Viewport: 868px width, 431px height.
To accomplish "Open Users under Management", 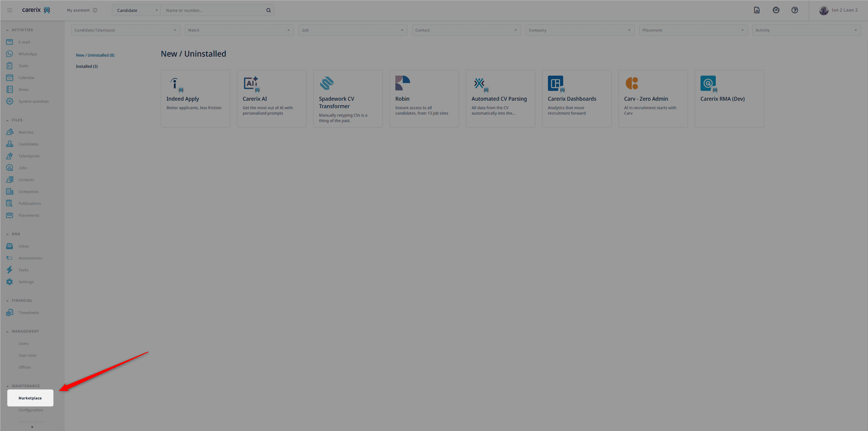I will (x=24, y=344).
